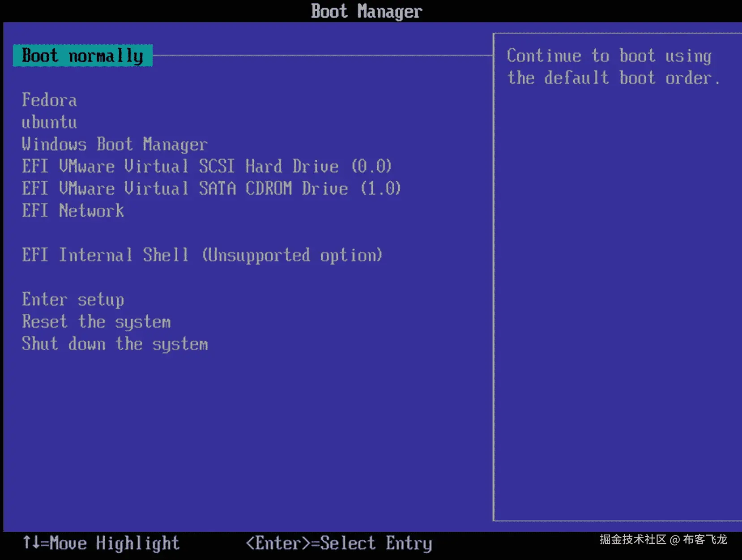742x560 pixels.
Task: Pick Windows Boot Manager entry
Action: (x=115, y=144)
